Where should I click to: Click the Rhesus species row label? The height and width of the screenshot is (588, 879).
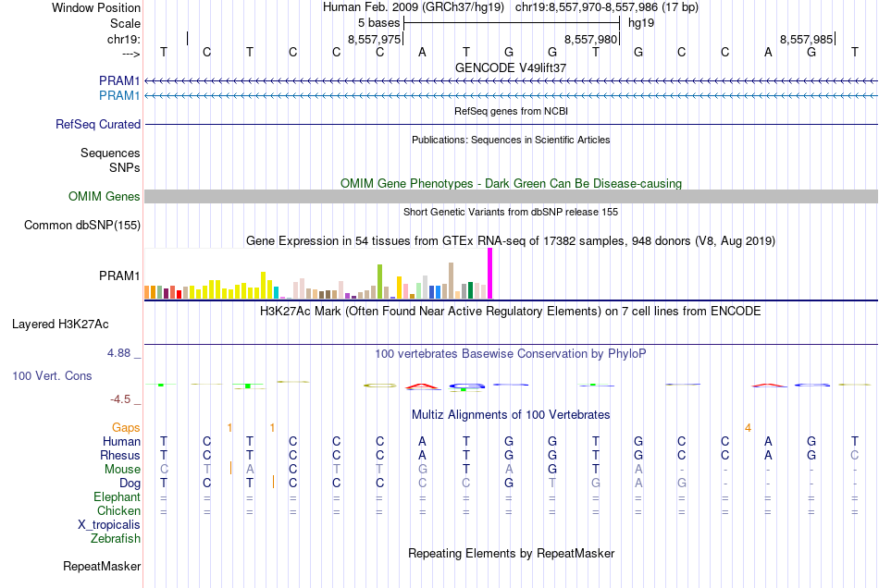pos(120,455)
